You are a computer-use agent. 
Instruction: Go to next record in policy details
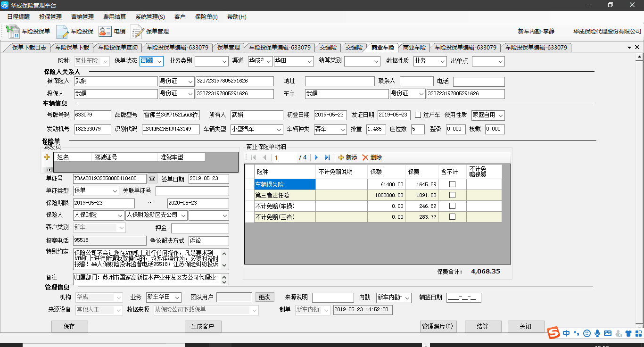pyautogui.click(x=316, y=157)
